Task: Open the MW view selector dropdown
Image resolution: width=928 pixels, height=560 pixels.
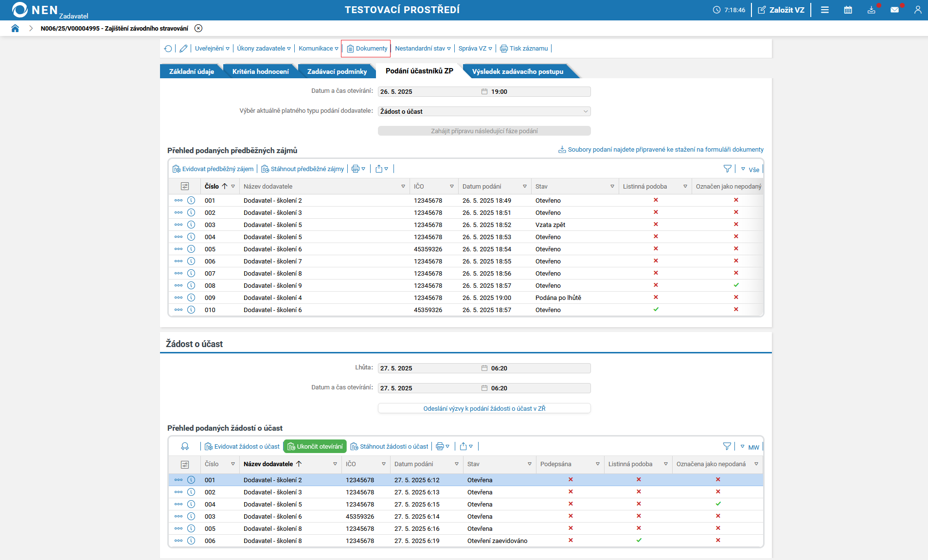Action: point(750,447)
